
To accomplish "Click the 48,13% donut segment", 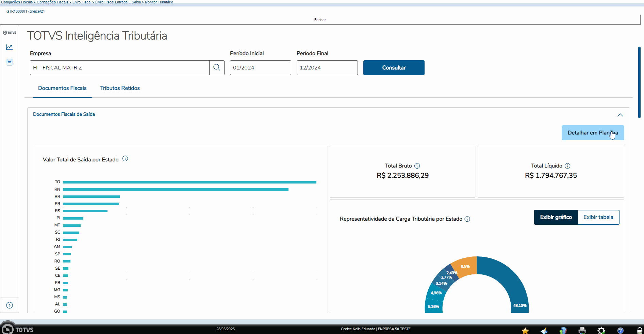I will (x=512, y=279).
